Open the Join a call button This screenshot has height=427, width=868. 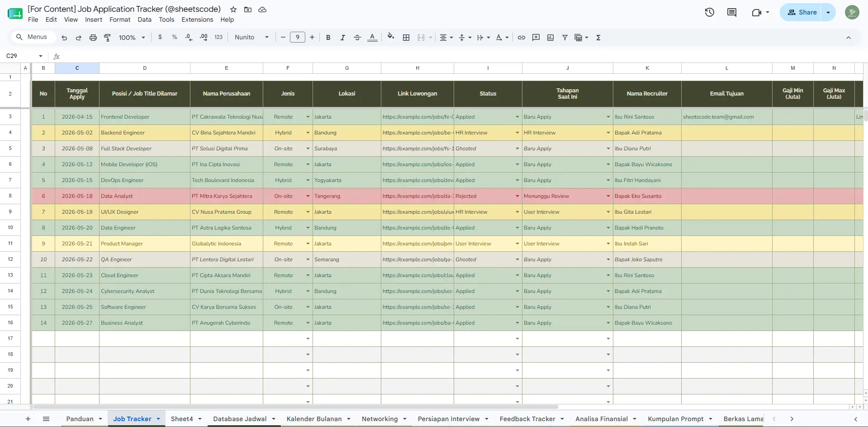tap(760, 12)
